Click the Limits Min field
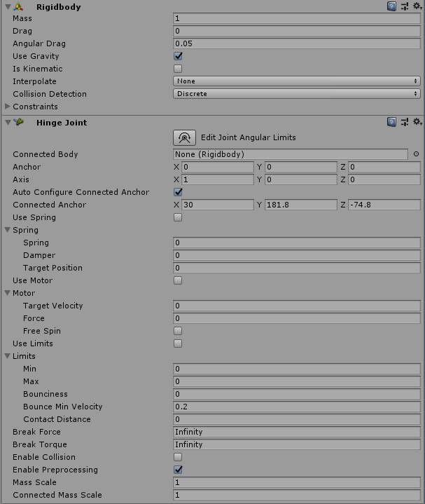This screenshot has height=504, width=425. pyautogui.click(x=297, y=368)
